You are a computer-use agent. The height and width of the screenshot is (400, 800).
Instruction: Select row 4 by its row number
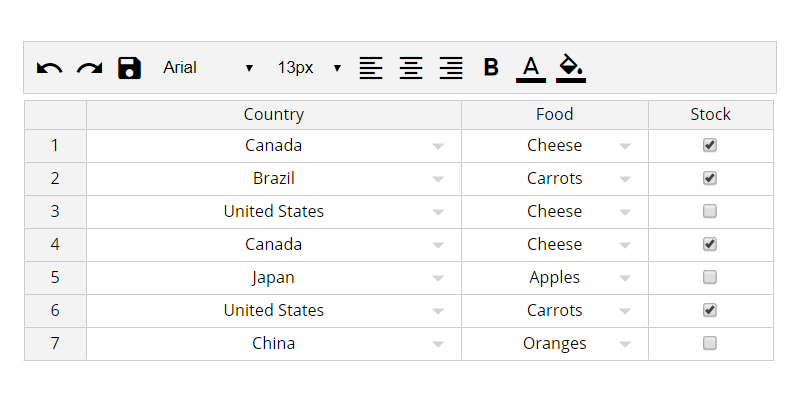(55, 244)
